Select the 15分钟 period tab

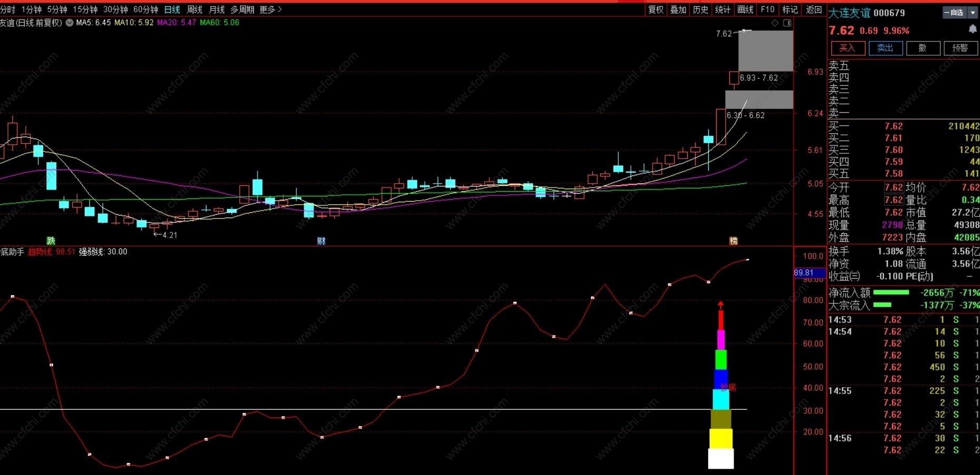85,9
